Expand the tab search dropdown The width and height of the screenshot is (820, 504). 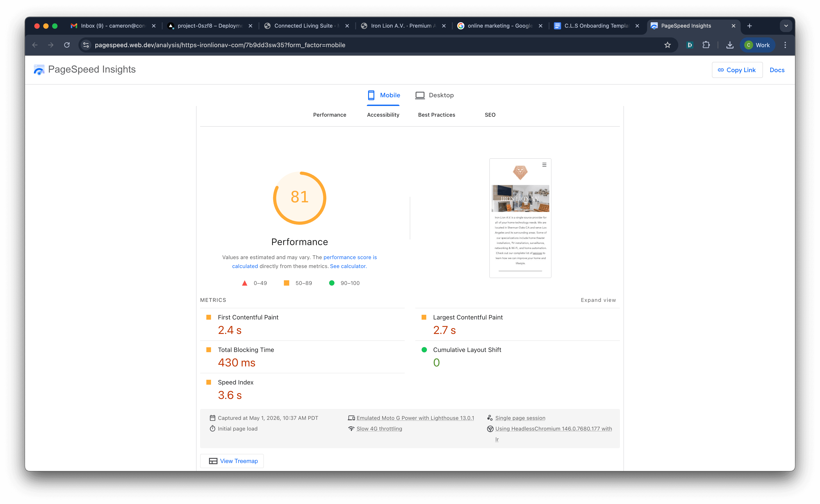click(x=786, y=26)
